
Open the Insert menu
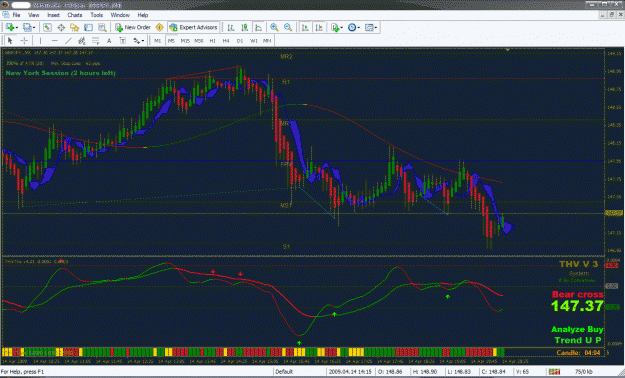53,15
